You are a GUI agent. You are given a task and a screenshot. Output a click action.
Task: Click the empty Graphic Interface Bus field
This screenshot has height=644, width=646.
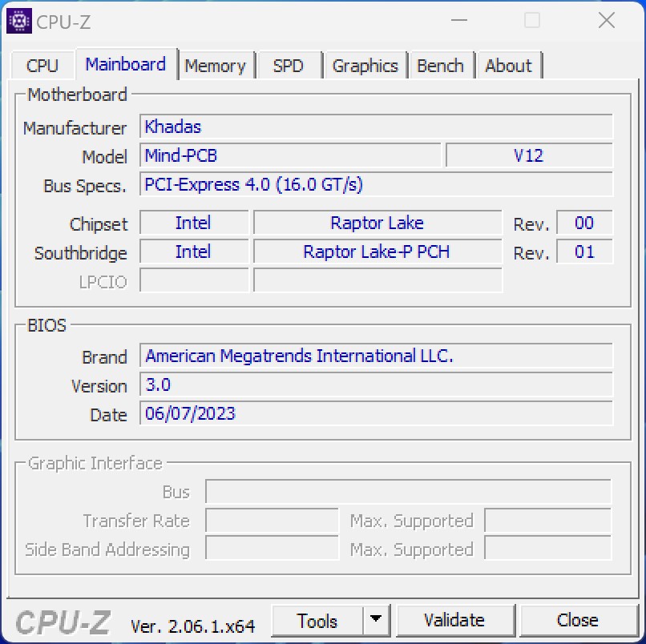[x=409, y=492]
